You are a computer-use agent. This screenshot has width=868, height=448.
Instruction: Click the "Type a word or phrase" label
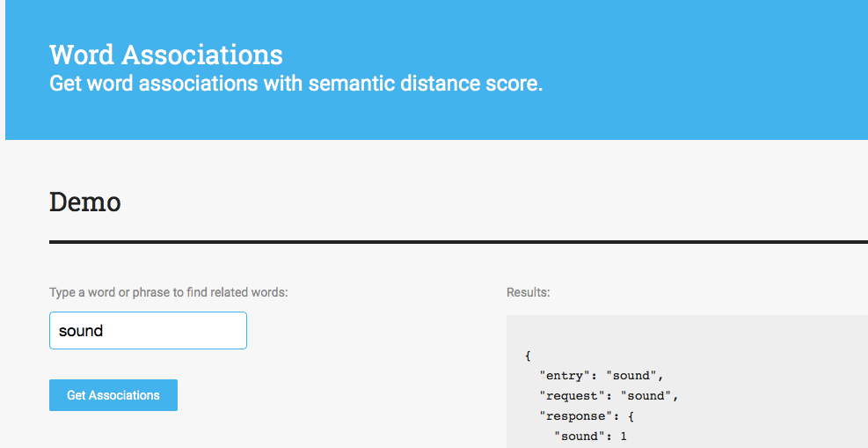click(168, 292)
